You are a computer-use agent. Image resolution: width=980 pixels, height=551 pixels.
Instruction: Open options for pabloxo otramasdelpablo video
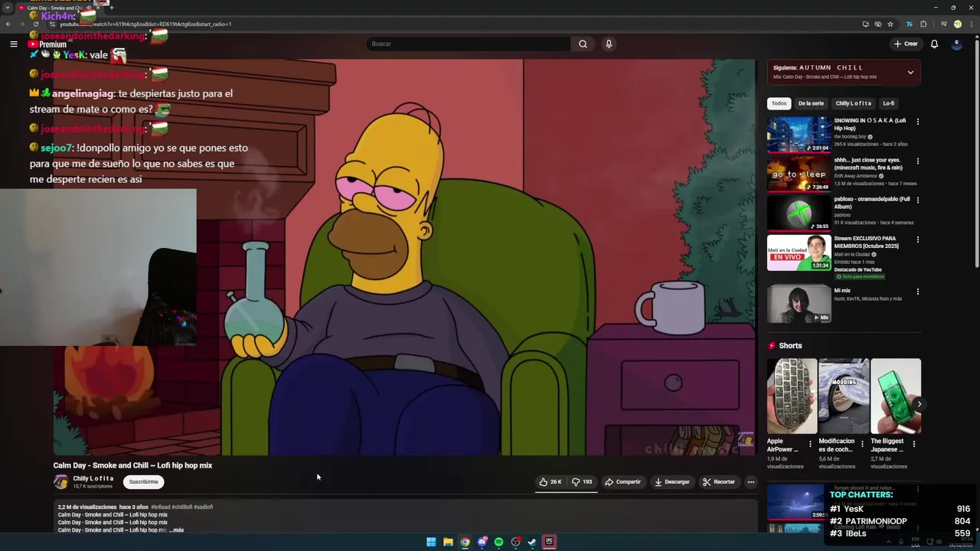917,201
